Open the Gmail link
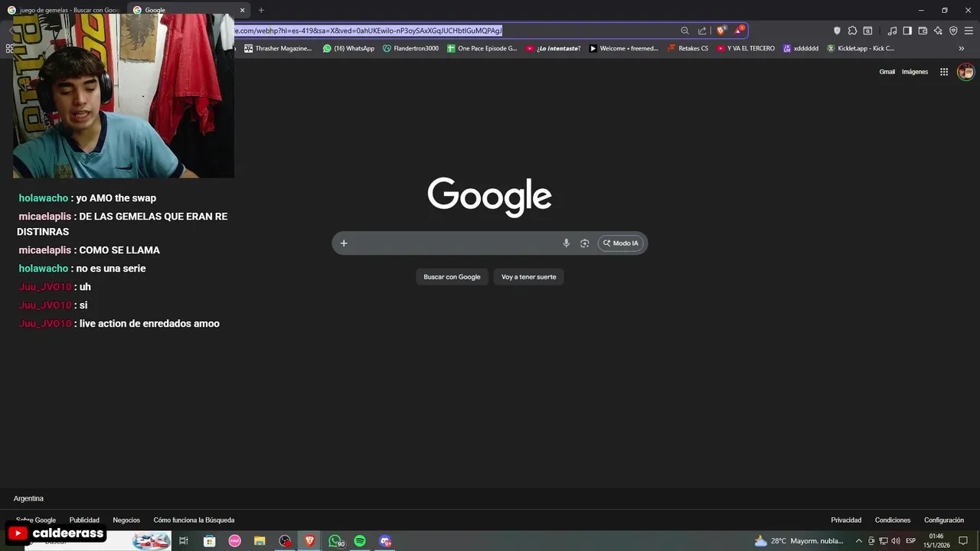Image resolution: width=980 pixels, height=551 pixels. [x=887, y=72]
